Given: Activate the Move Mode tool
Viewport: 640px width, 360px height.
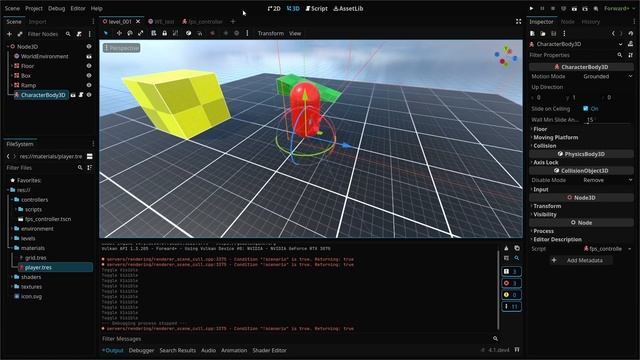Looking at the screenshot, I should coord(119,33).
